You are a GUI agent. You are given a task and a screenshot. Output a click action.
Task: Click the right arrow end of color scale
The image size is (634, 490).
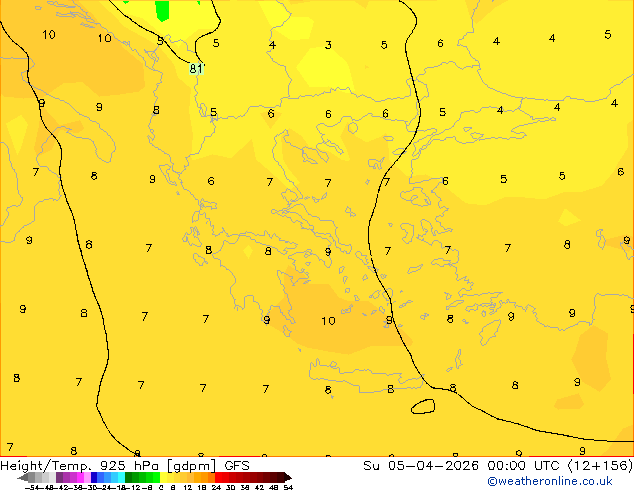288,477
